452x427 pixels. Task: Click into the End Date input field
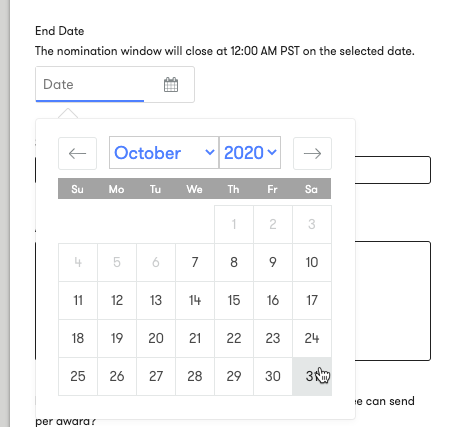point(115,84)
